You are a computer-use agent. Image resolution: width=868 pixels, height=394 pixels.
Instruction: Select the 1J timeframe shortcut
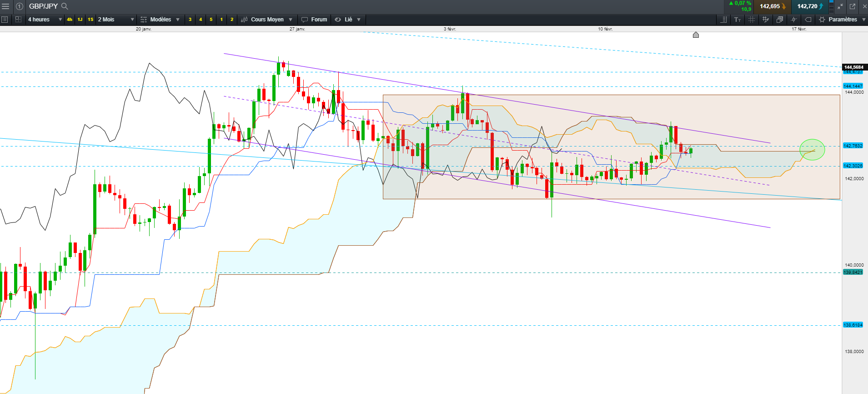click(80, 20)
